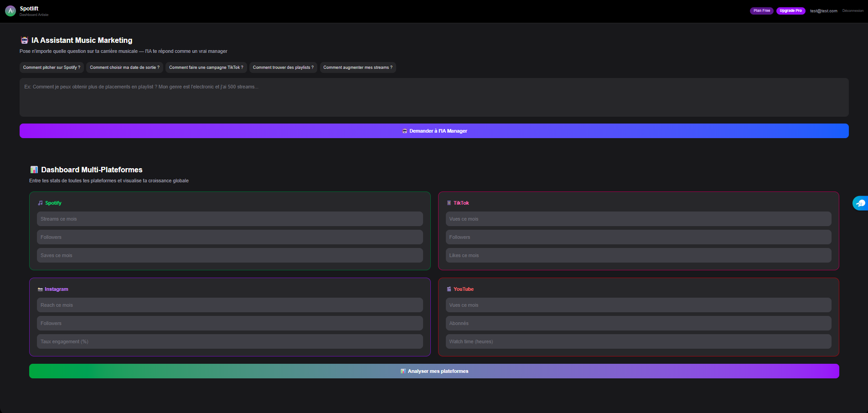The height and width of the screenshot is (413, 868).
Task: Click the YouTube card label
Action: (x=464, y=289)
